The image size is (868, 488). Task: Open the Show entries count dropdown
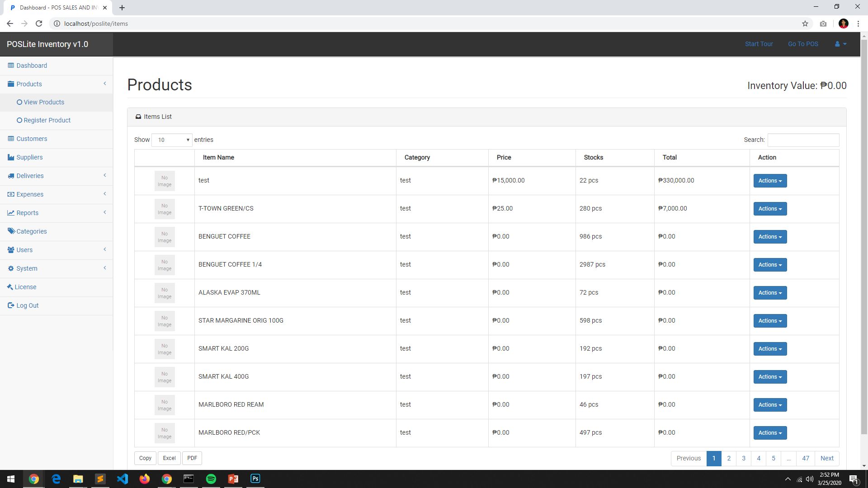coord(172,140)
